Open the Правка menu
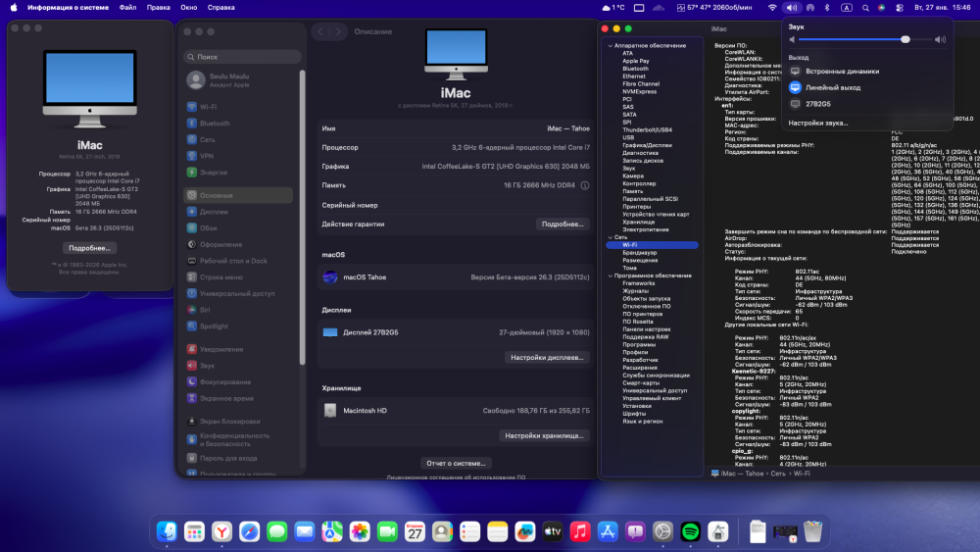This screenshot has height=552, width=980. click(x=158, y=8)
